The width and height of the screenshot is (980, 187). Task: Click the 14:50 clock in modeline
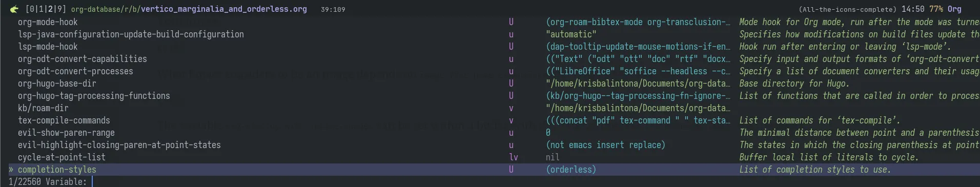click(913, 9)
